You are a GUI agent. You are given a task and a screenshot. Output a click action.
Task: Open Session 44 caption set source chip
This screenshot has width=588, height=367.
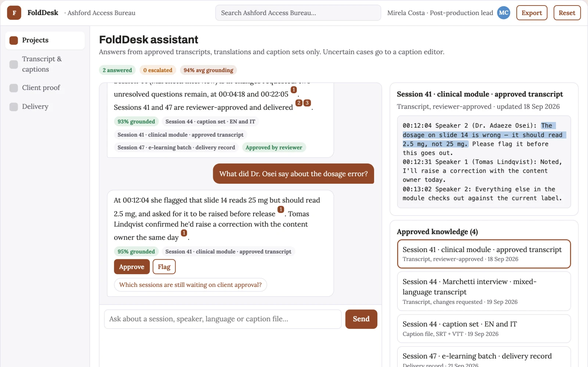pos(210,122)
